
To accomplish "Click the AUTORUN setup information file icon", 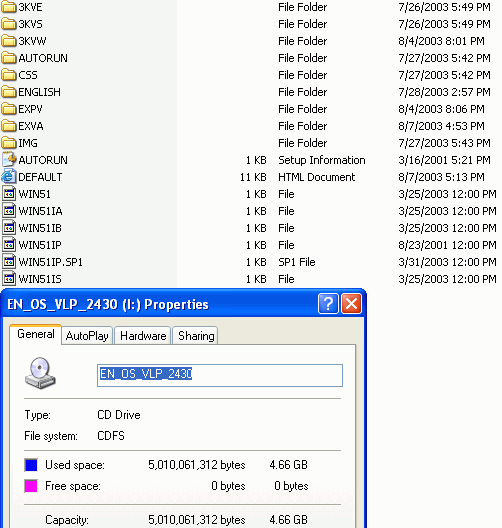I will [x=9, y=160].
